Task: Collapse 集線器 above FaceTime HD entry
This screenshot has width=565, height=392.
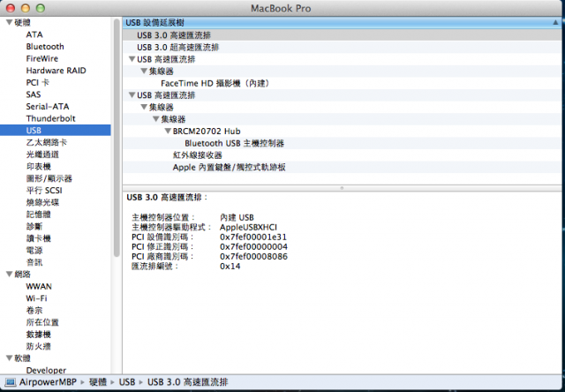Action: [x=144, y=71]
